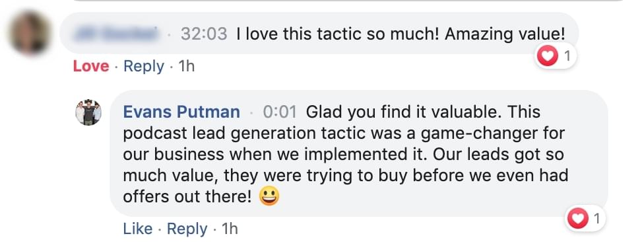This screenshot has width=644, height=242.
Task: Jump to video timestamp 32:03
Action: point(204,34)
